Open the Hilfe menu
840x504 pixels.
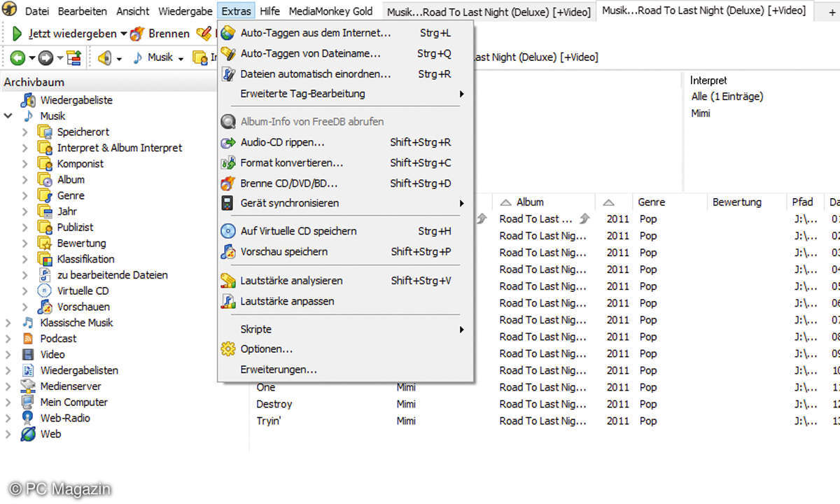[269, 11]
